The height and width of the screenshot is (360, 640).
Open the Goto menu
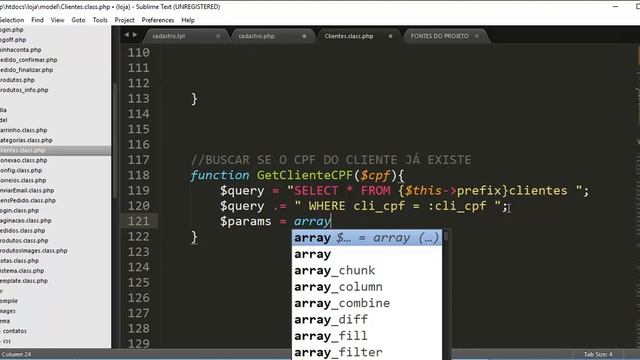[x=78, y=20]
